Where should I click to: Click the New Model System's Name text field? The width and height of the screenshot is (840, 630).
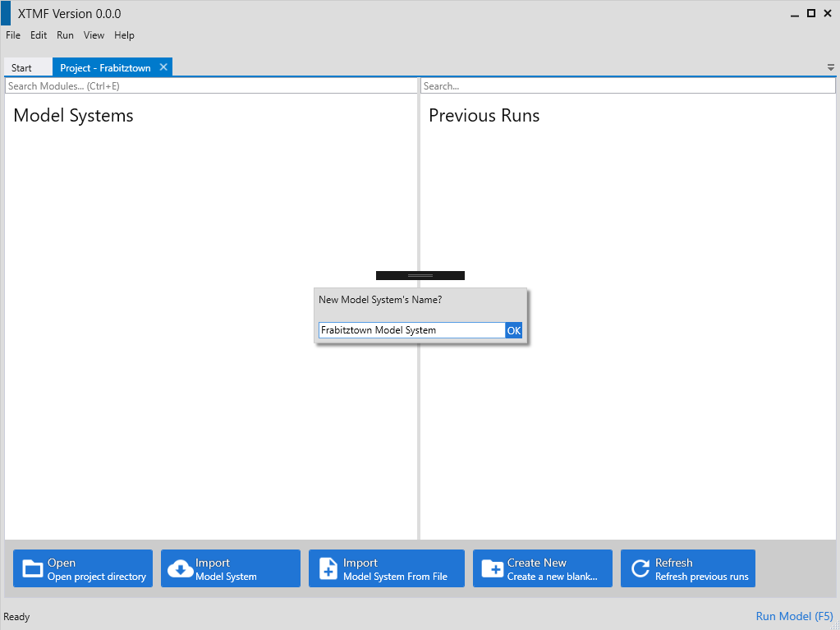tap(411, 330)
